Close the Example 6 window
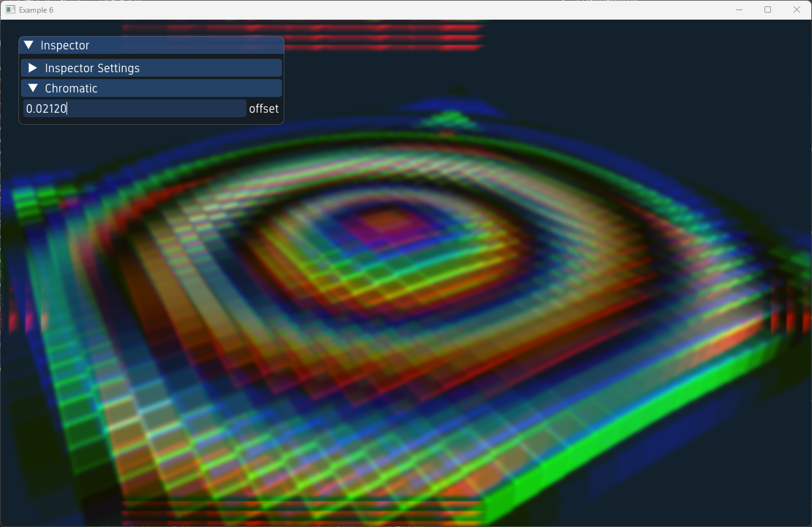Image resolution: width=812 pixels, height=527 pixels. point(797,10)
